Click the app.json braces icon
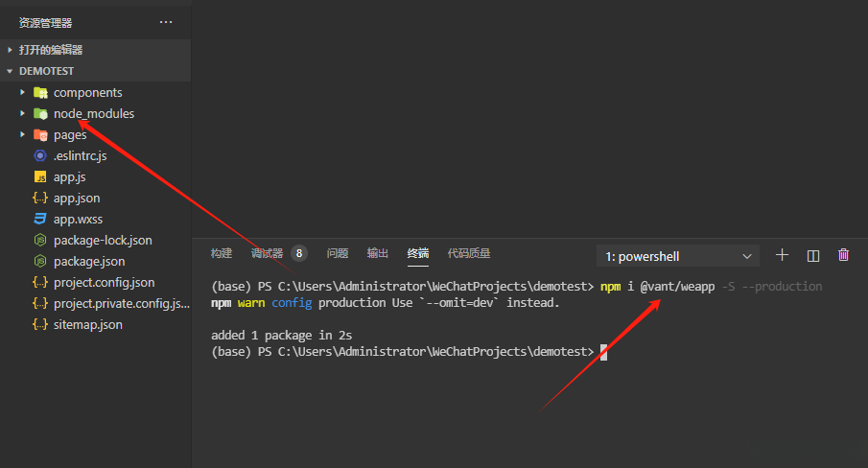868x468 pixels. pos(40,199)
